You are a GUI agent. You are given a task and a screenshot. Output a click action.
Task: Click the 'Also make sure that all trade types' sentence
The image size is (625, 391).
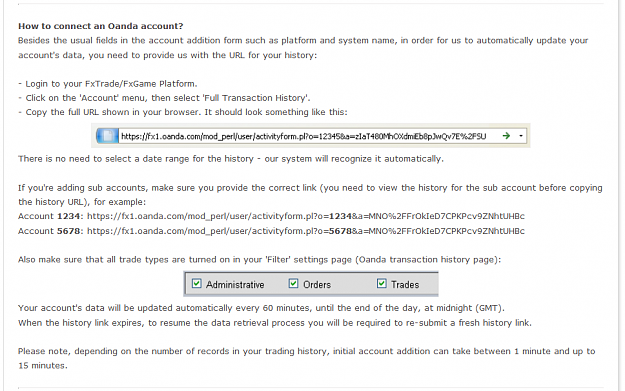pyautogui.click(x=259, y=260)
